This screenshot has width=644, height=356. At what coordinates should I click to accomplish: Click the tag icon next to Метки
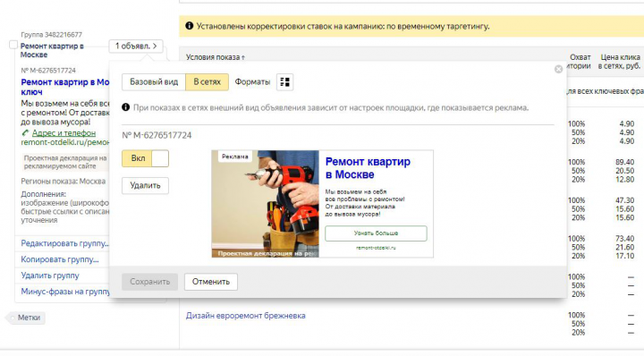point(12,318)
